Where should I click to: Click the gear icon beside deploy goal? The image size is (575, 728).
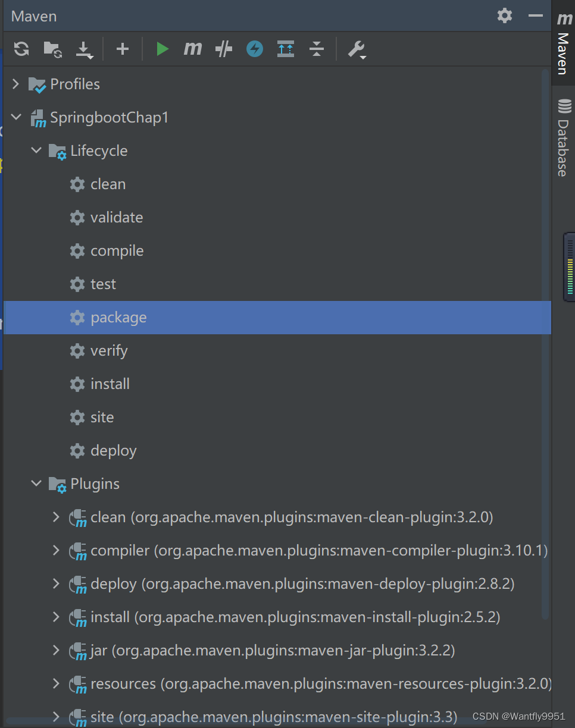(77, 451)
